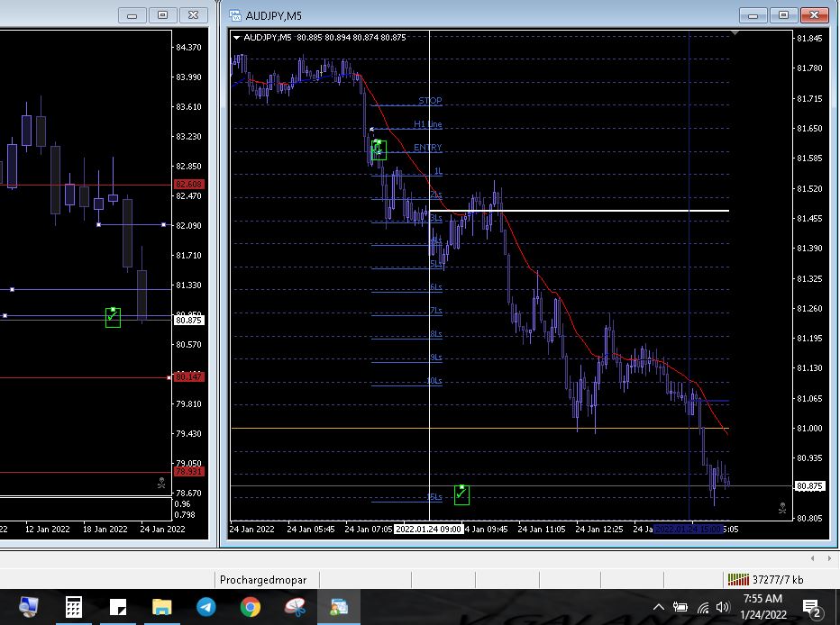This screenshot has width=840, height=625.
Task: Open Telegram from the taskbar
Action: coord(206,607)
